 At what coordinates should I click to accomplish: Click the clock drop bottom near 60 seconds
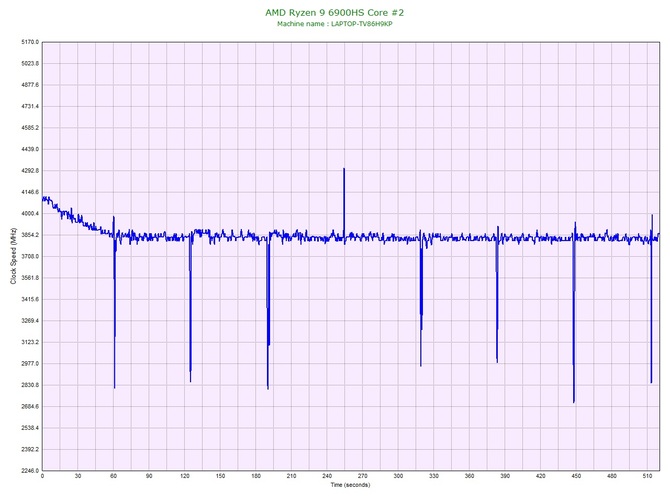(x=115, y=387)
